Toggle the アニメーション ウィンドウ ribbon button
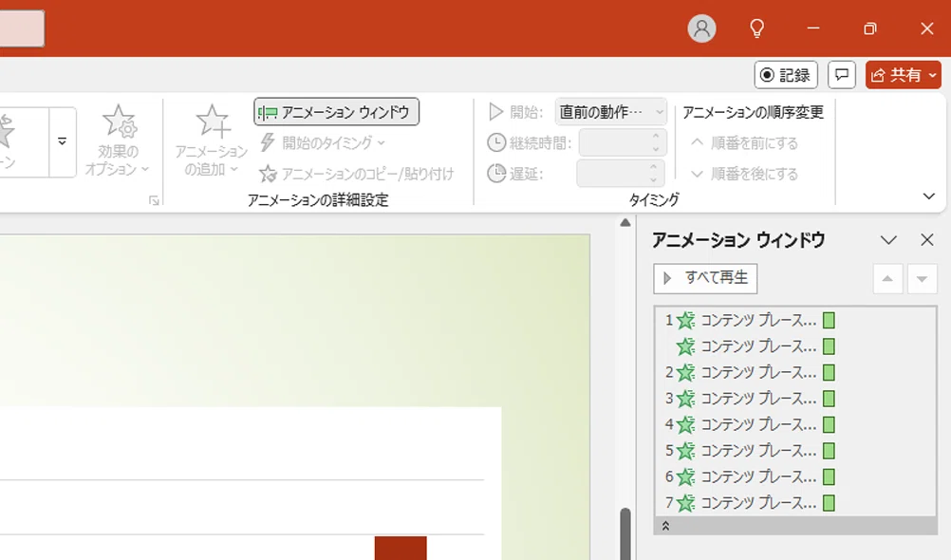The width and height of the screenshot is (951, 560). (336, 112)
